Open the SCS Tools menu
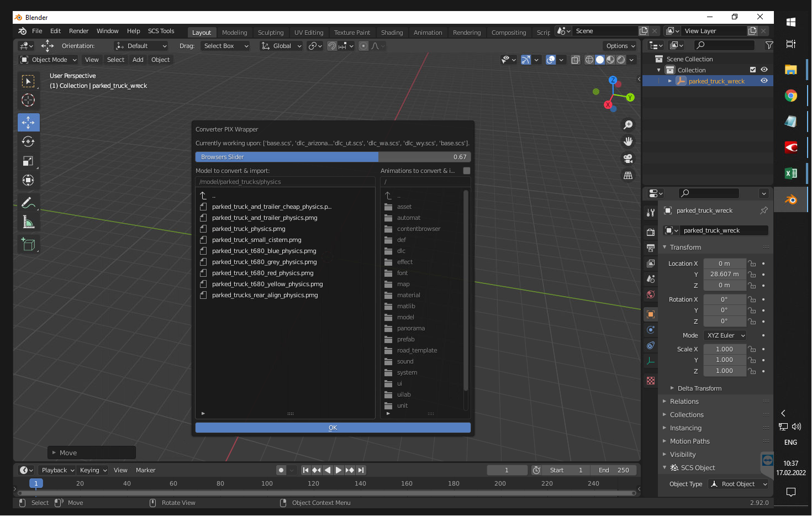Viewport: 812px width, 516px height. click(x=161, y=31)
